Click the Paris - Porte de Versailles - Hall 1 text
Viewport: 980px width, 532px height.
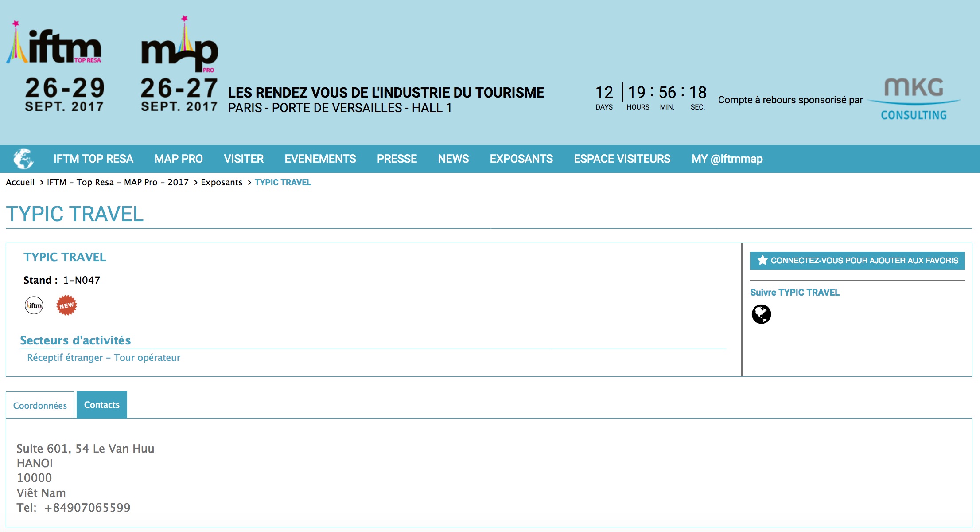pos(340,108)
